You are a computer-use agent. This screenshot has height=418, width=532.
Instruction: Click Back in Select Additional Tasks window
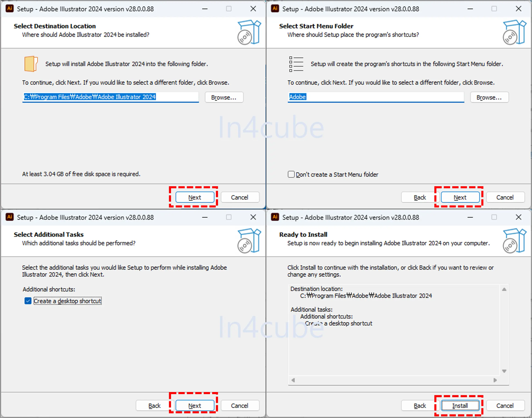(154, 406)
